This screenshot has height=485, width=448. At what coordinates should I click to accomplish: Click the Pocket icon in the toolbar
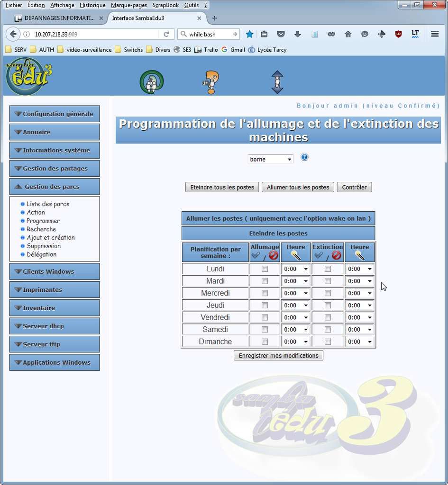pyautogui.click(x=281, y=34)
